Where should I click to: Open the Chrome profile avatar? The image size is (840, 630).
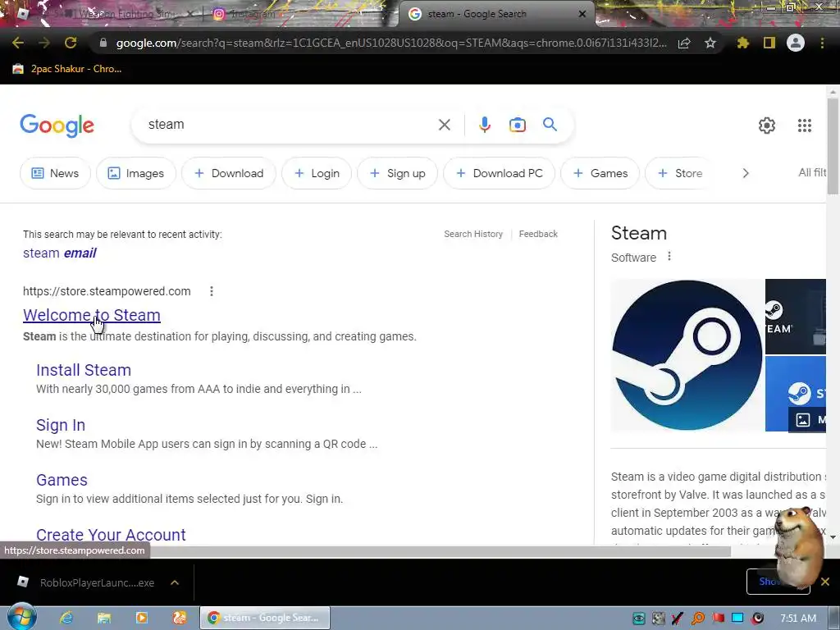[796, 43]
